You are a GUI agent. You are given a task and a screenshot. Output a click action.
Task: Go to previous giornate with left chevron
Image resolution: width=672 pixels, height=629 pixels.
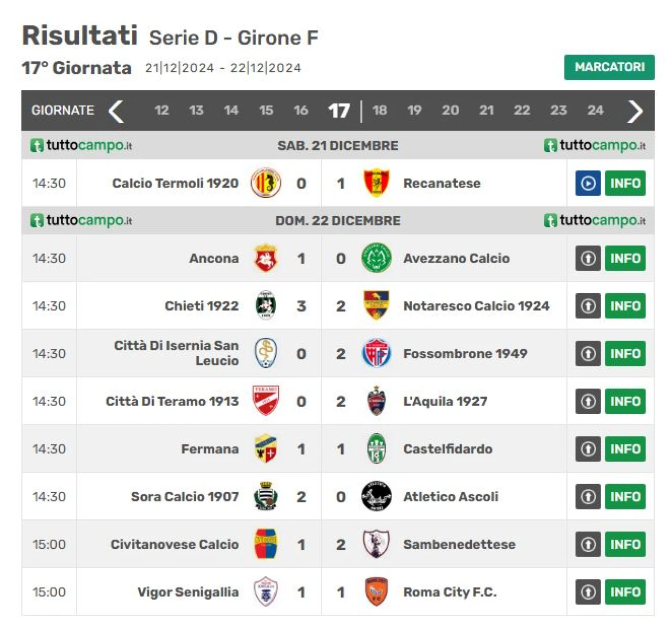pyautogui.click(x=116, y=111)
